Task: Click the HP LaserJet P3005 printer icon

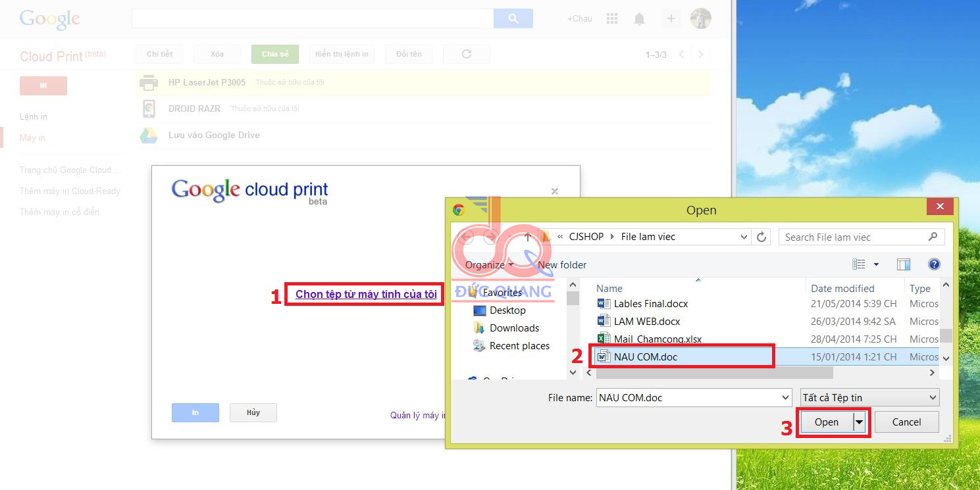Action: [149, 83]
